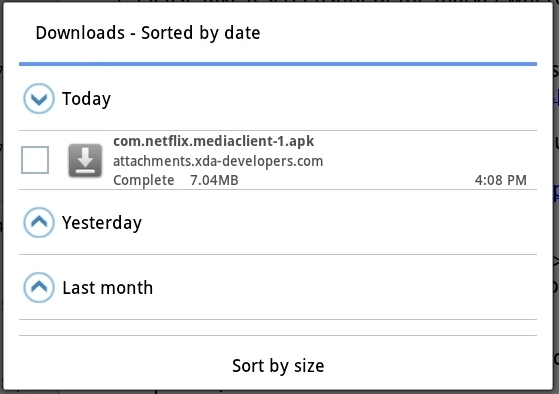Collapse the Today section chevron

[39, 98]
